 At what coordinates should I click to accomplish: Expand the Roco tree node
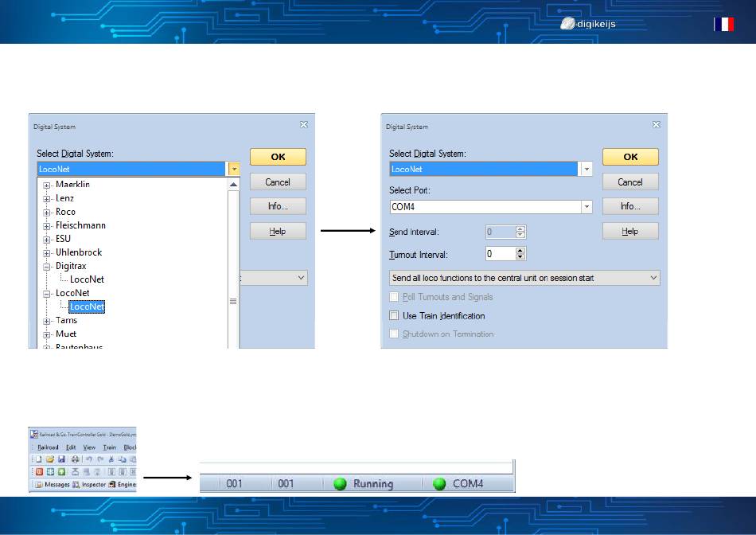pyautogui.click(x=47, y=213)
